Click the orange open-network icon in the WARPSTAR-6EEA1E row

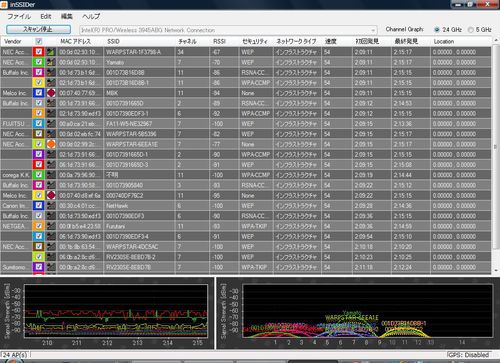(51, 144)
